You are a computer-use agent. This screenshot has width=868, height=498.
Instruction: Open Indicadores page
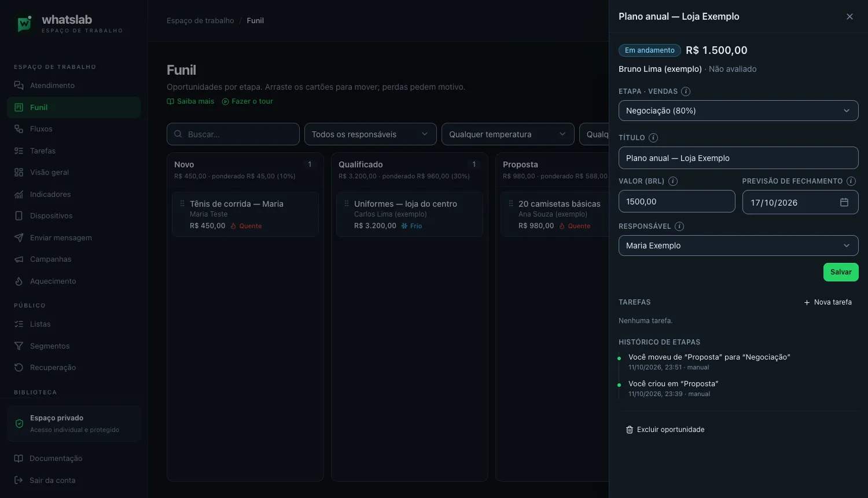pyautogui.click(x=73, y=195)
